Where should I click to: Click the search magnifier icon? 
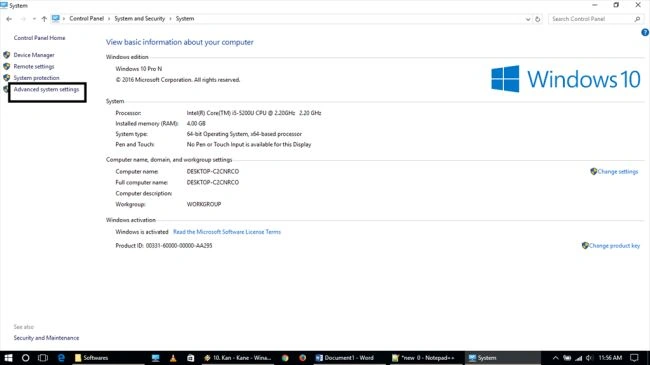coord(638,19)
